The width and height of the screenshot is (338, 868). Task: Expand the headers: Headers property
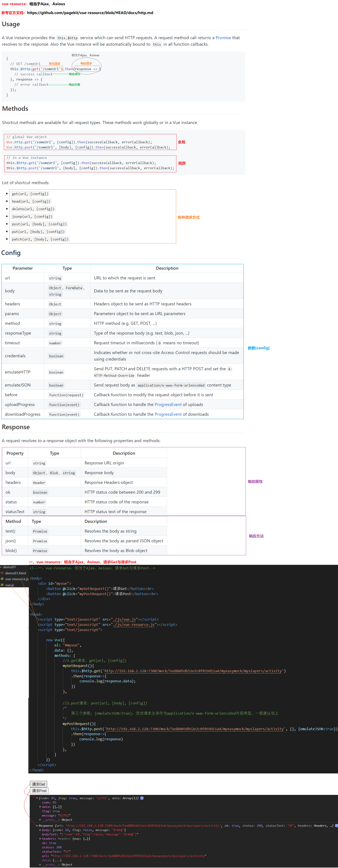coord(40,839)
